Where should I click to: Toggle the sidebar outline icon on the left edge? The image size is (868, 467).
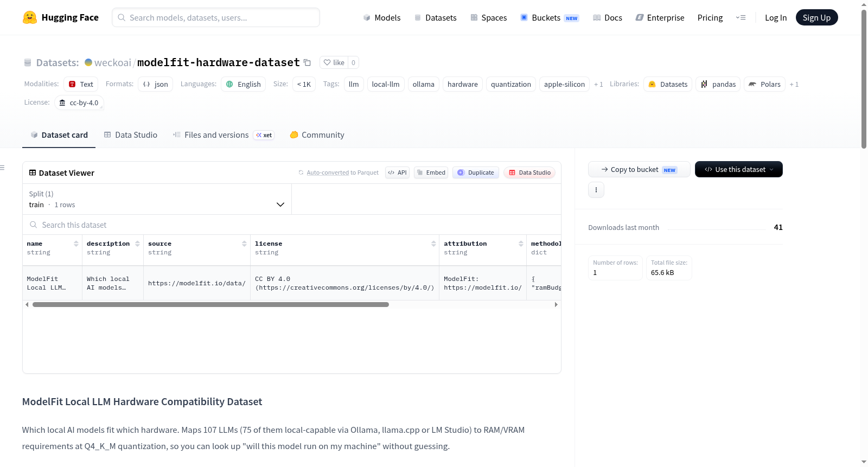[x=2, y=168]
